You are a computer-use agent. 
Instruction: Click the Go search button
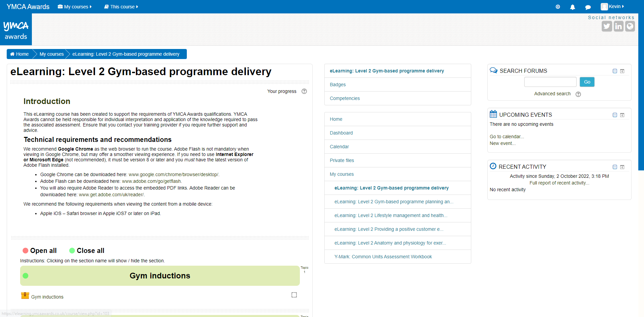[587, 82]
